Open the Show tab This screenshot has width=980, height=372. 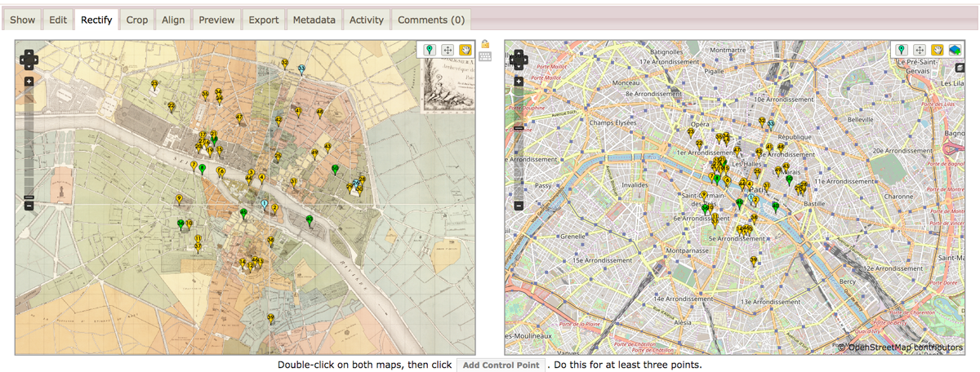[23, 20]
